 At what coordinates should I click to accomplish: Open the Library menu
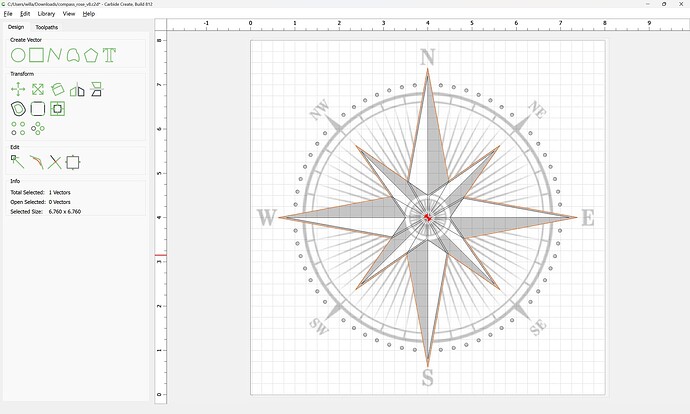(46, 14)
